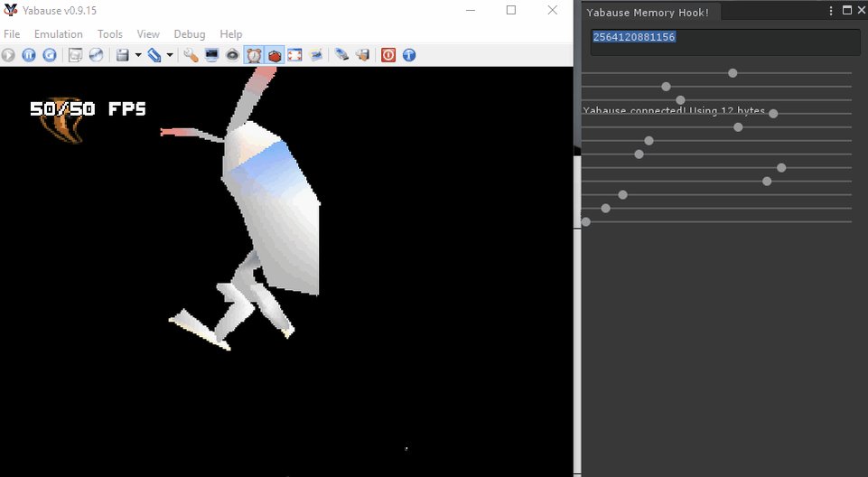Quit Yabause with the red power icon
The image size is (868, 477).
388,55
